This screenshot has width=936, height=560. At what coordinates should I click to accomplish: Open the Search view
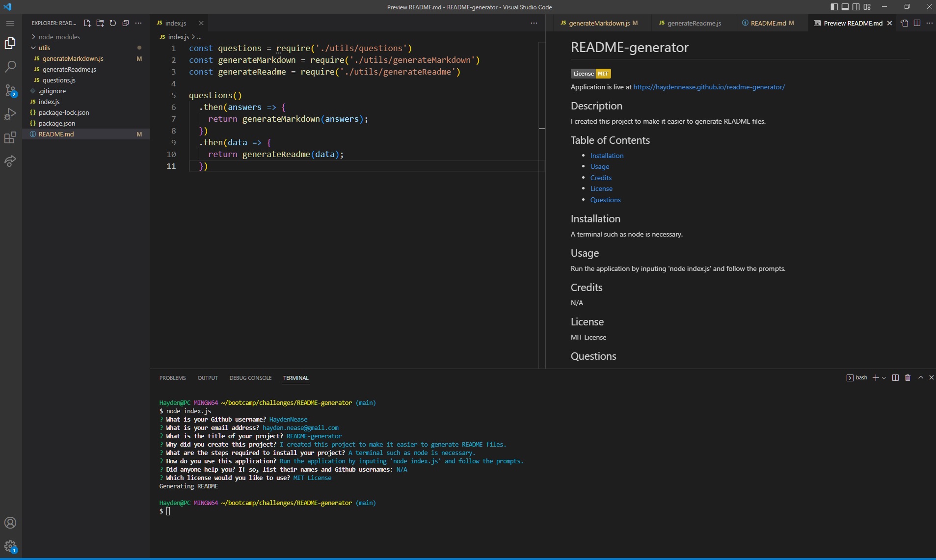point(10,66)
